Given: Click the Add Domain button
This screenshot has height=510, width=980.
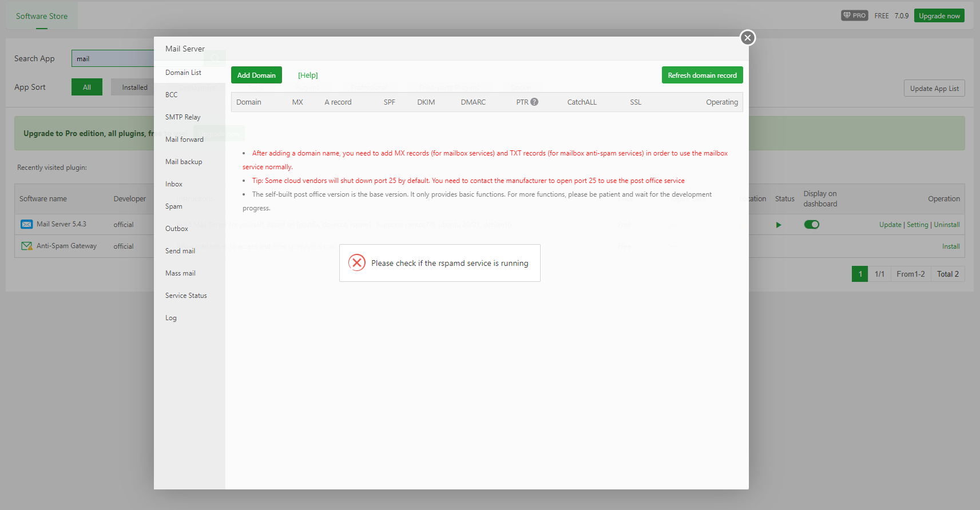Looking at the screenshot, I should pos(256,75).
